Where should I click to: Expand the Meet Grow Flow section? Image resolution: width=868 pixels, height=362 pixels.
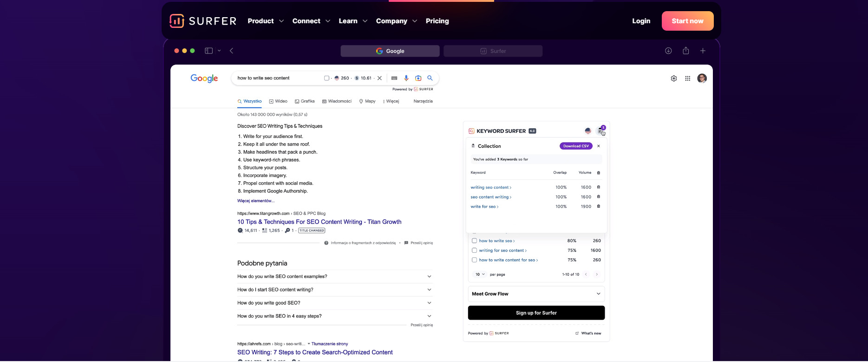coord(536,294)
